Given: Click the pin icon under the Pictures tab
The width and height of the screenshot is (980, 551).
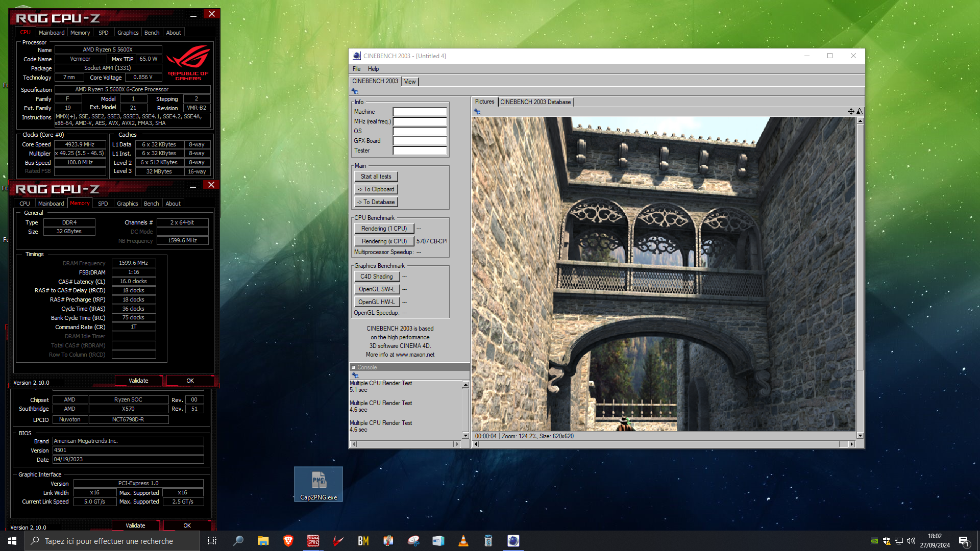Looking at the screenshot, I should [x=477, y=111].
